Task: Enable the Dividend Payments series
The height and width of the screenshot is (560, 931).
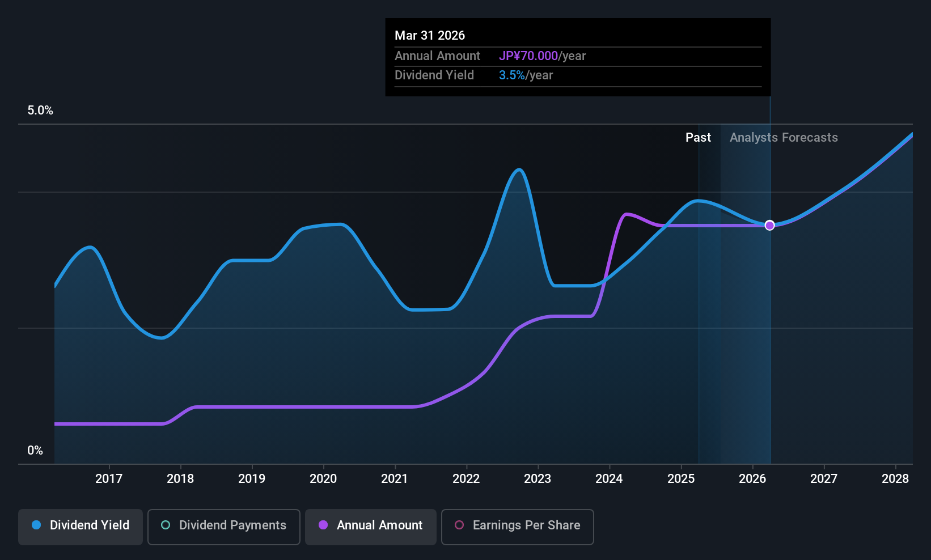Action: 223,526
